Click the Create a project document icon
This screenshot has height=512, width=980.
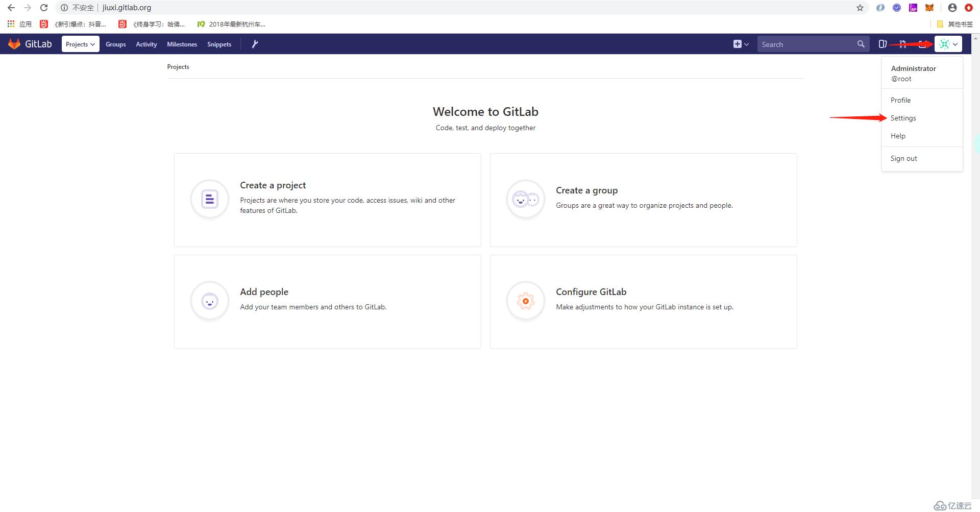[x=210, y=199]
